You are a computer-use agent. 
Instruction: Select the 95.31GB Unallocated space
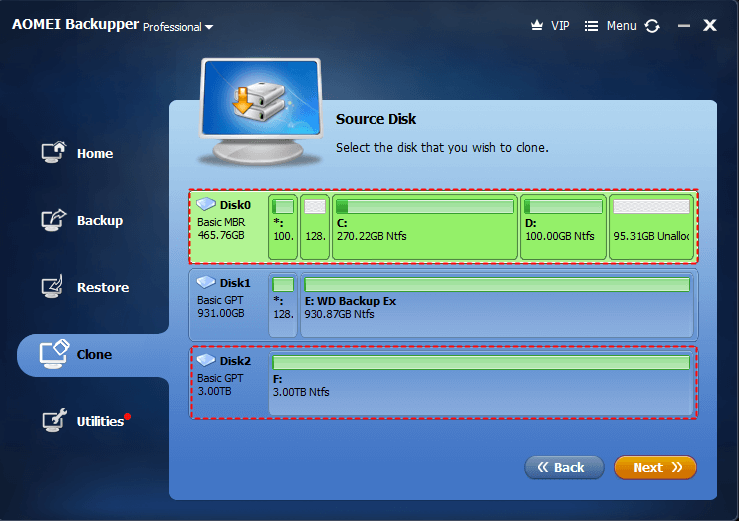tap(651, 227)
